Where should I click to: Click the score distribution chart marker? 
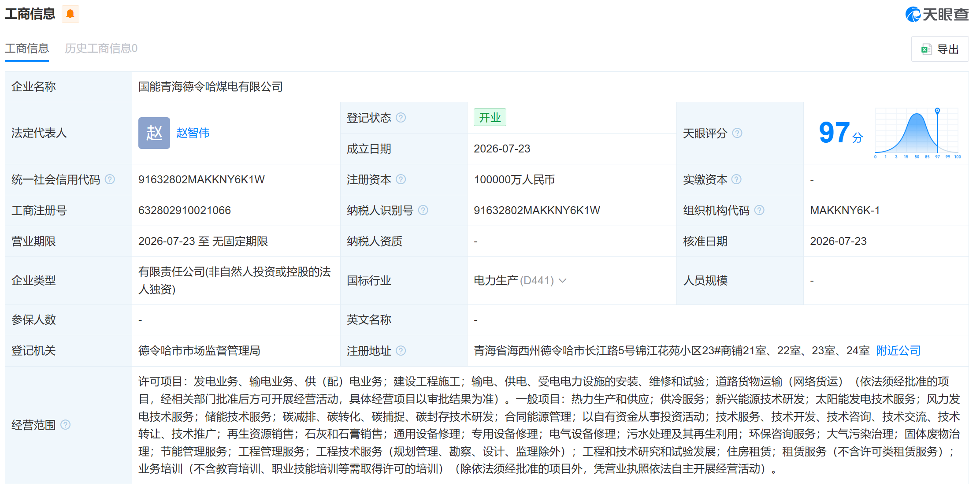click(937, 111)
